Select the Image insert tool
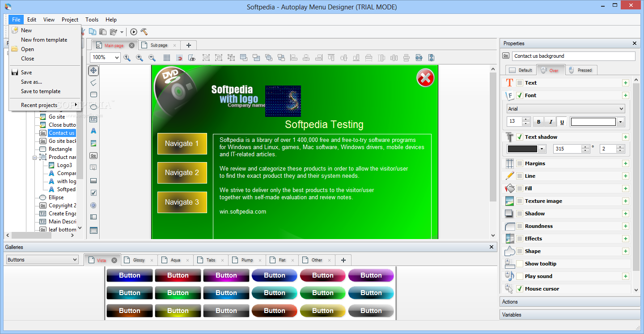644x334 pixels. 93,144
